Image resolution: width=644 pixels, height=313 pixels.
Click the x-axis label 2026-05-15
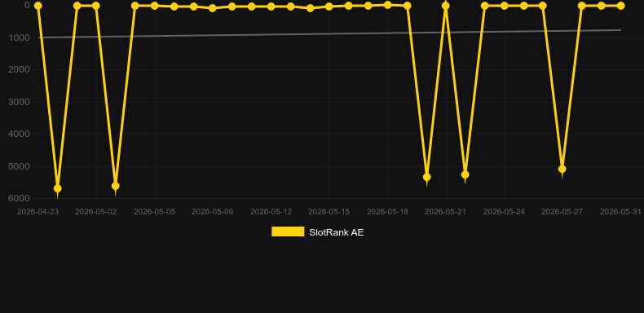329,212
